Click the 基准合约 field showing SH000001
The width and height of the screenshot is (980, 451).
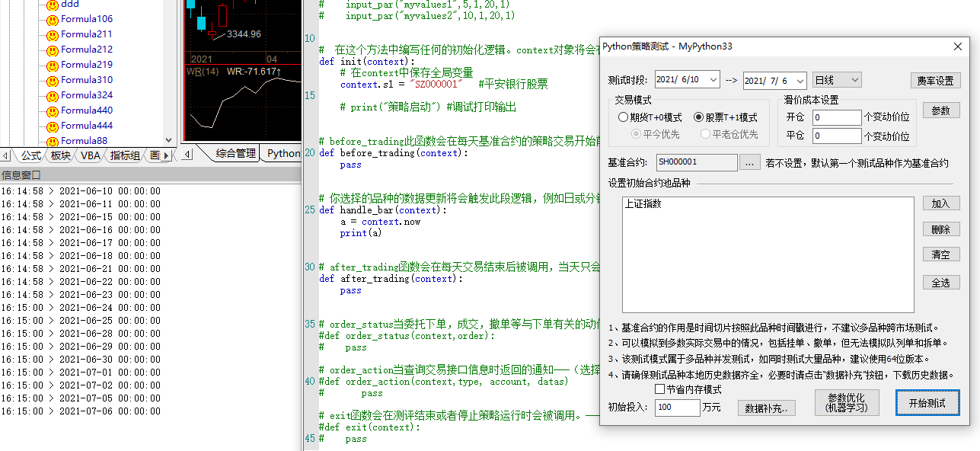coord(696,162)
